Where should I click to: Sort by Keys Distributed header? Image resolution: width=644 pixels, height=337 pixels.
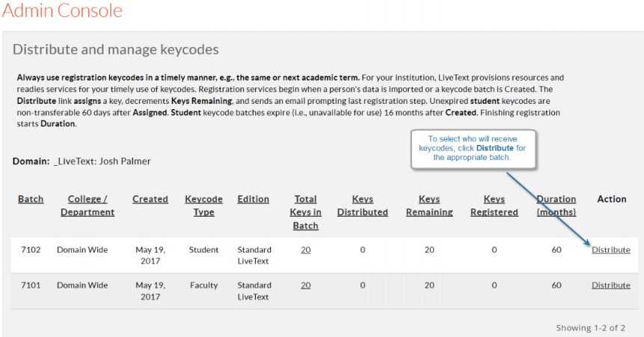pyautogui.click(x=363, y=205)
